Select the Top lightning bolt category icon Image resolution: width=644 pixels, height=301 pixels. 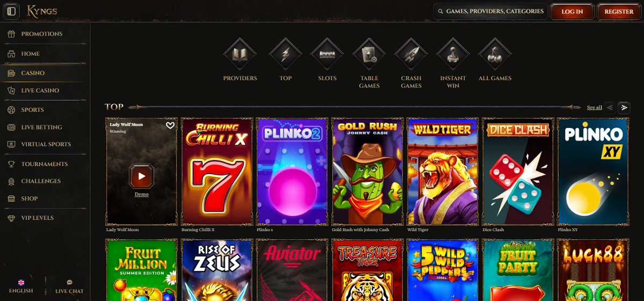coord(286,54)
